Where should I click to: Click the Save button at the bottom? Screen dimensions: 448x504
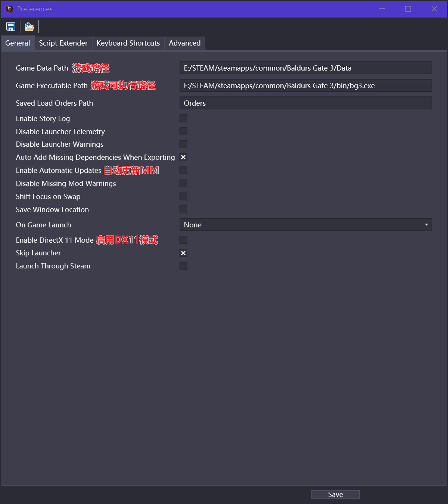[x=335, y=494]
